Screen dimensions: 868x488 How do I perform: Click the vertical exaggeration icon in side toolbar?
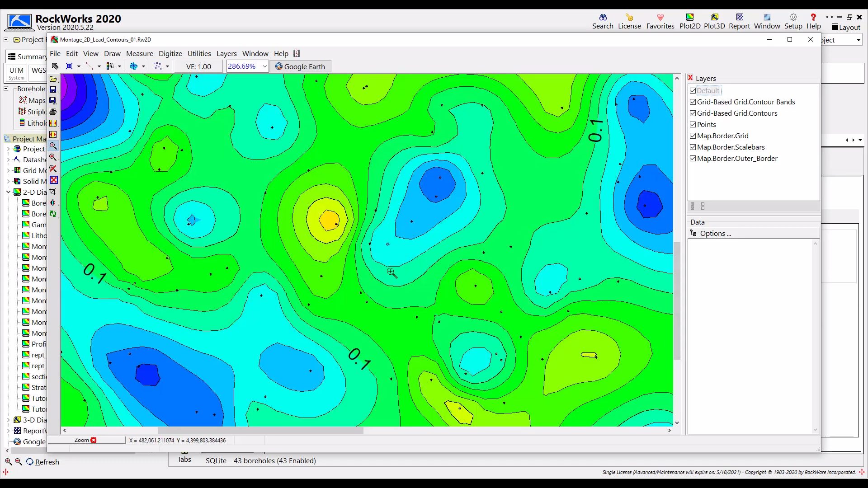point(53,203)
